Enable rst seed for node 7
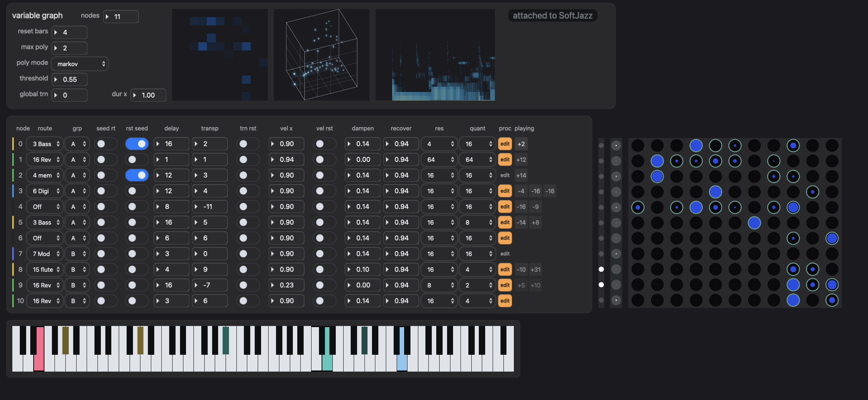Viewport: 868px width, 400px height. [137, 254]
